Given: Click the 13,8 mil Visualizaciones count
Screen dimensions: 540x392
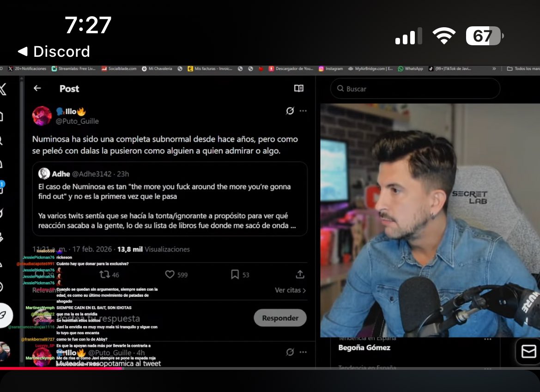Looking at the screenshot, I should (154, 249).
